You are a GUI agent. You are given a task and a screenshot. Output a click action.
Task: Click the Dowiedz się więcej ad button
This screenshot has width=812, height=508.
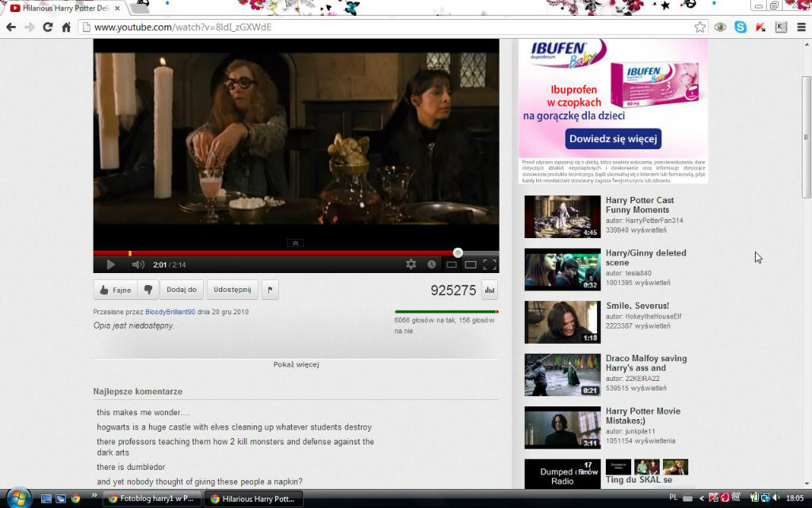613,139
